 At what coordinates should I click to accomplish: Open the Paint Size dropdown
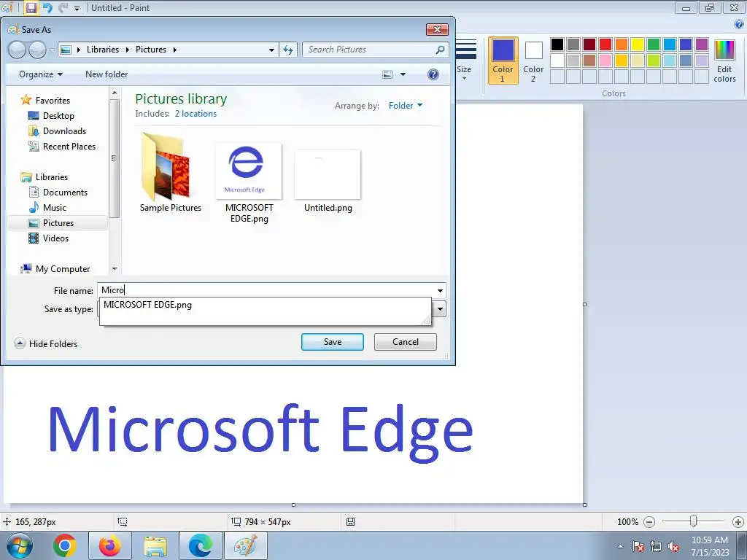click(x=464, y=61)
